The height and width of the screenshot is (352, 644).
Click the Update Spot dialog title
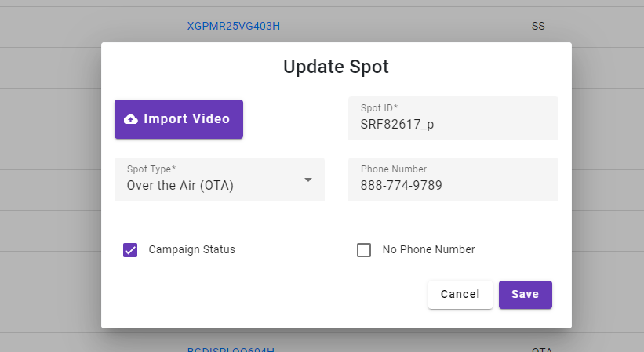click(x=336, y=67)
